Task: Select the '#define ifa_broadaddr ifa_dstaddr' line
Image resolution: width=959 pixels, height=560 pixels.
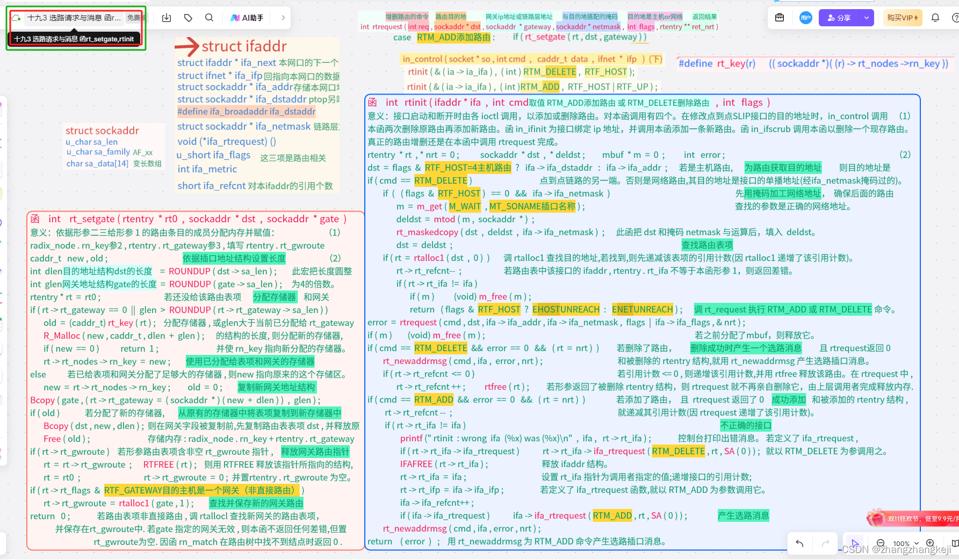Action: pos(247,112)
